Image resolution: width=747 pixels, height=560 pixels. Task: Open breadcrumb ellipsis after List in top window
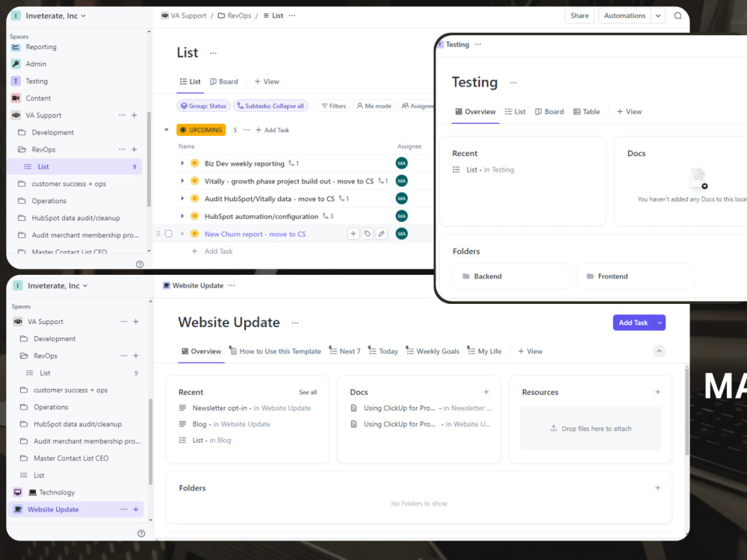pyautogui.click(x=292, y=16)
